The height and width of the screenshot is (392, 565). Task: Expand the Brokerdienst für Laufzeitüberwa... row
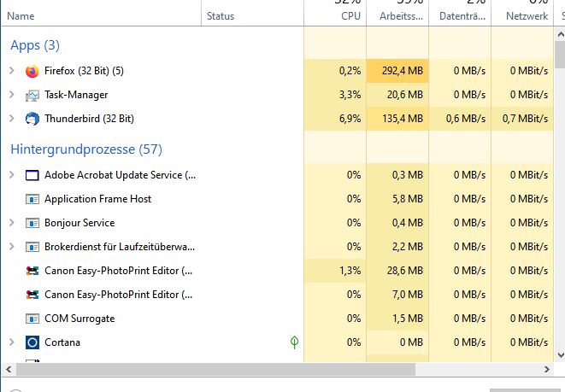11,247
